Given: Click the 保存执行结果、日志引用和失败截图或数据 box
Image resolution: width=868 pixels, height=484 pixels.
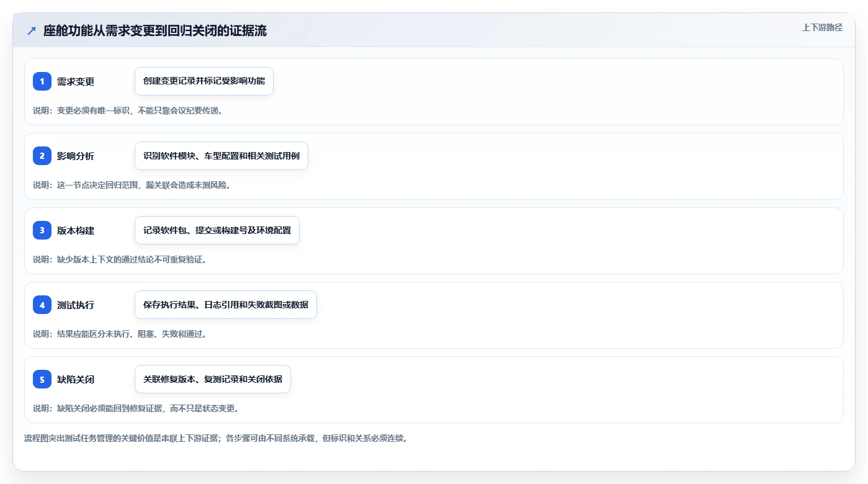Looking at the screenshot, I should click(x=226, y=305).
